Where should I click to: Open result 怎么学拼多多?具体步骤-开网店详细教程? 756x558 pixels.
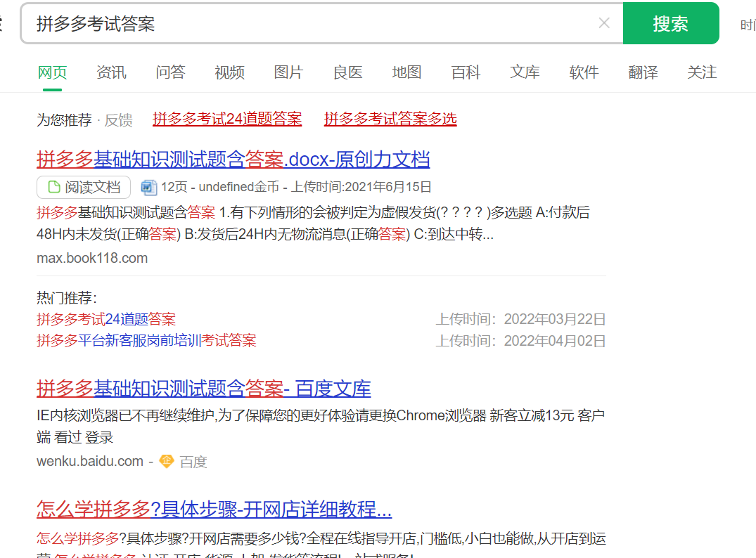[214, 509]
